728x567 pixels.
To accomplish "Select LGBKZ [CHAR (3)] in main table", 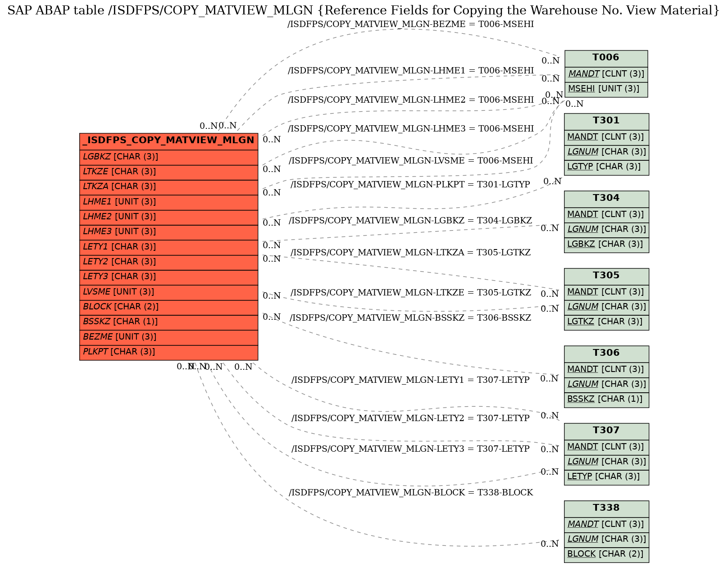I will pyautogui.click(x=168, y=157).
